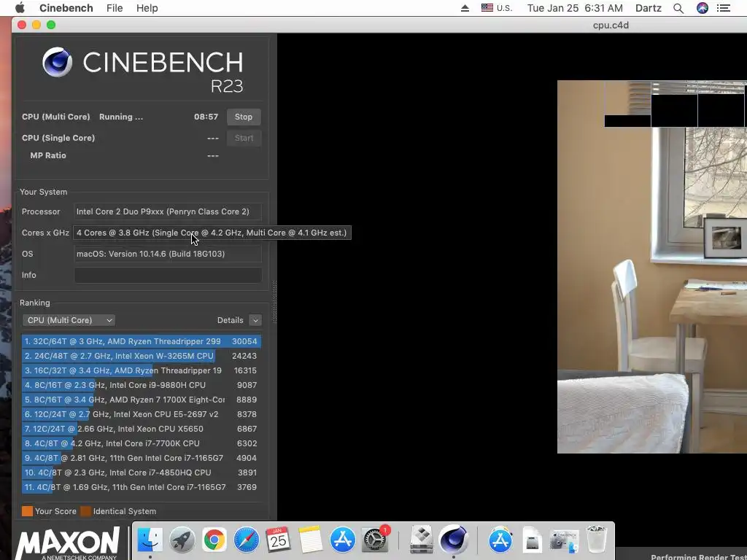The height and width of the screenshot is (560, 747).
Task: Open Launchpad rocket in the Dock
Action: click(182, 540)
